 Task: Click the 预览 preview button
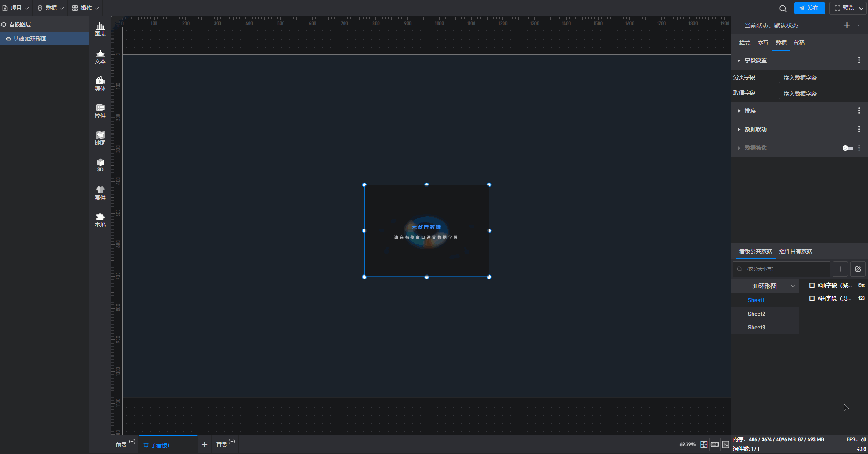coord(844,8)
